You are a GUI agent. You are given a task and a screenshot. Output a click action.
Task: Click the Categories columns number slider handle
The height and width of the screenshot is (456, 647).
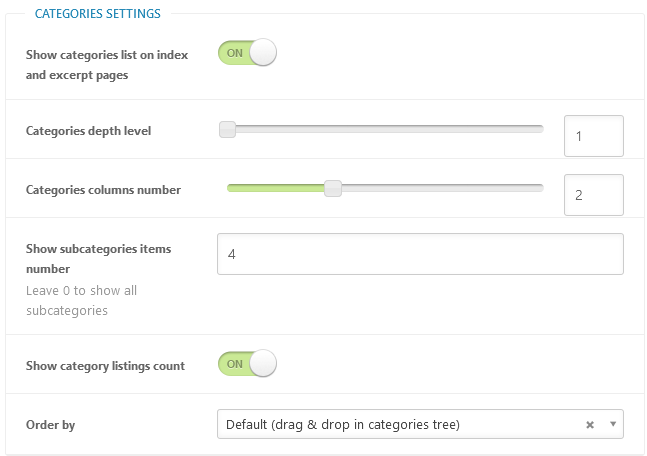333,189
